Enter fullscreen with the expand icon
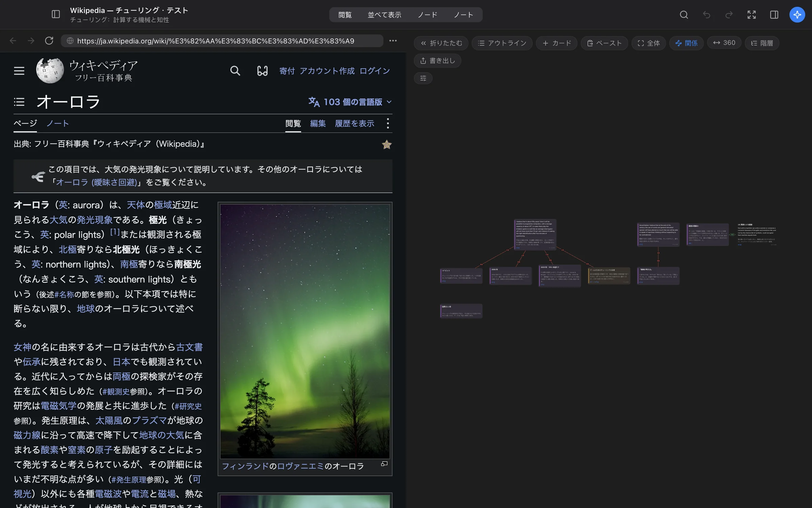 tap(751, 15)
